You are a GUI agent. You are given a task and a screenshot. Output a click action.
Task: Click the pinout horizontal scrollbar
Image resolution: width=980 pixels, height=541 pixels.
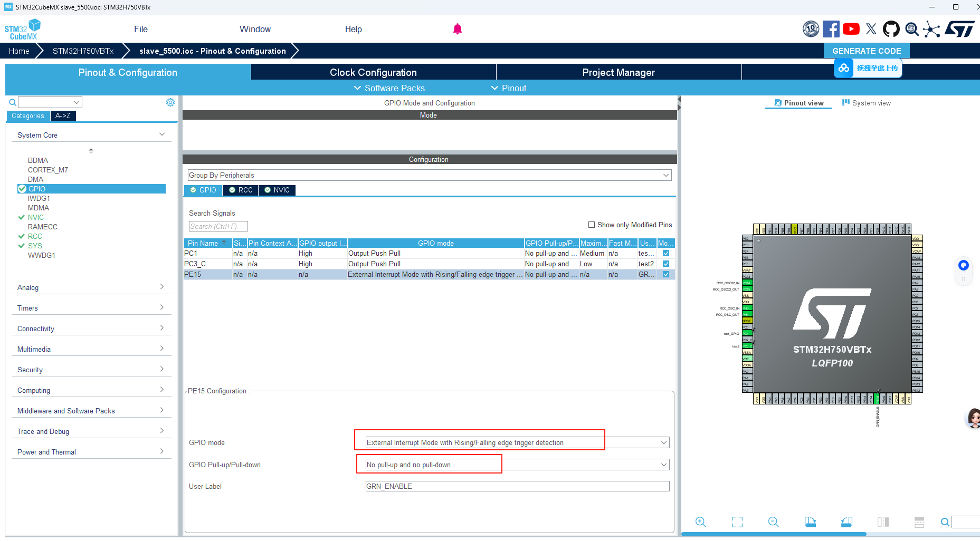[x=774, y=534]
